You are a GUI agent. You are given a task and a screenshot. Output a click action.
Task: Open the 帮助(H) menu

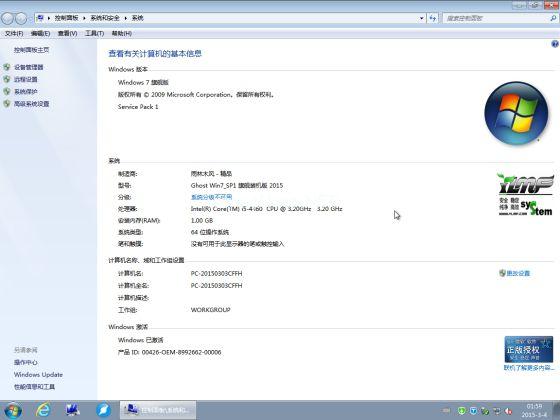tap(122, 33)
